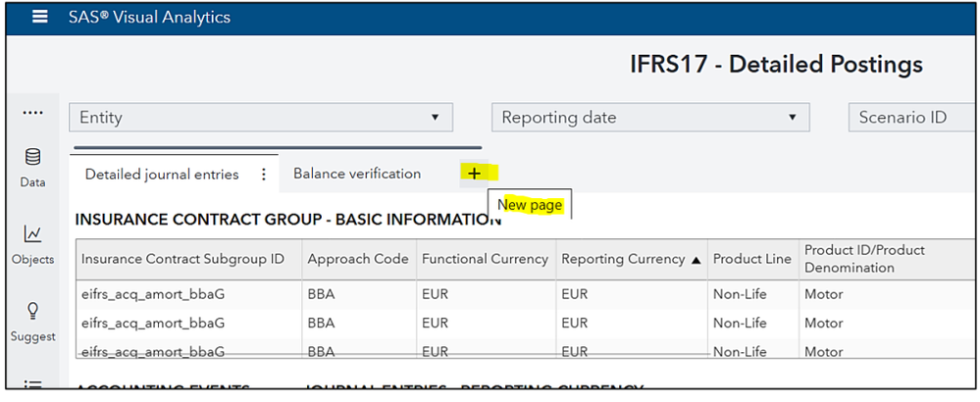Switch to Balance verification tab
The image size is (980, 402).
pos(357,174)
